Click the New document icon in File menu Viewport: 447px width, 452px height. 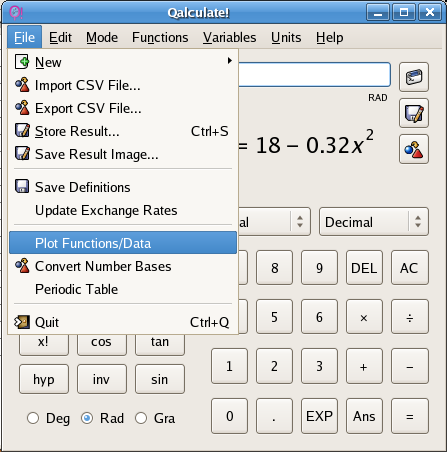coord(22,62)
